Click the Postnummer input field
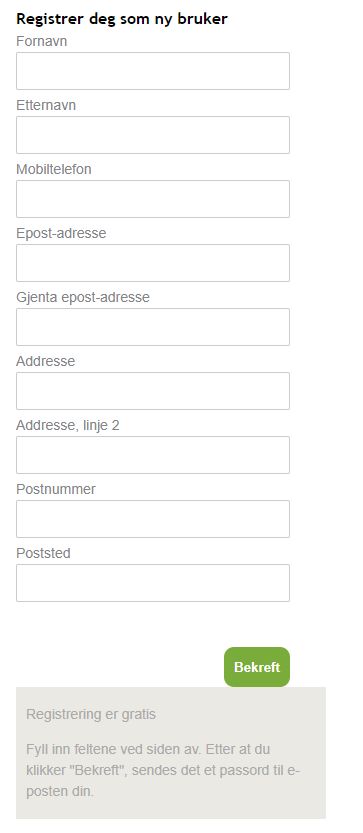Image resolution: width=363 pixels, height=833 pixels. (x=153, y=519)
